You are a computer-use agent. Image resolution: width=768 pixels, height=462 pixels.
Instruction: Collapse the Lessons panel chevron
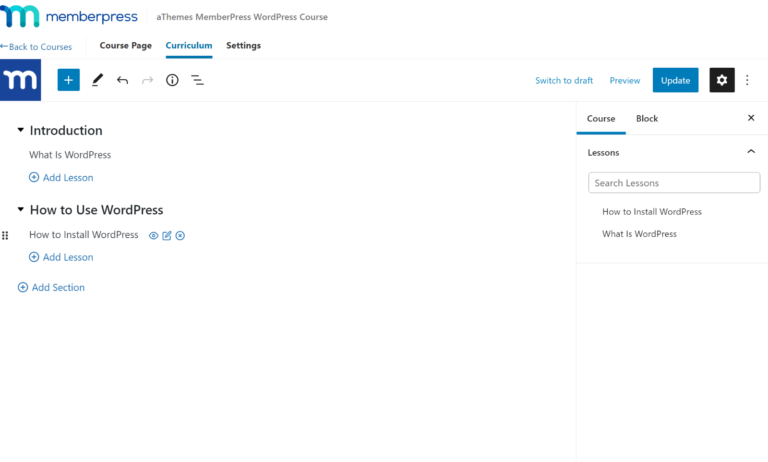(751, 152)
